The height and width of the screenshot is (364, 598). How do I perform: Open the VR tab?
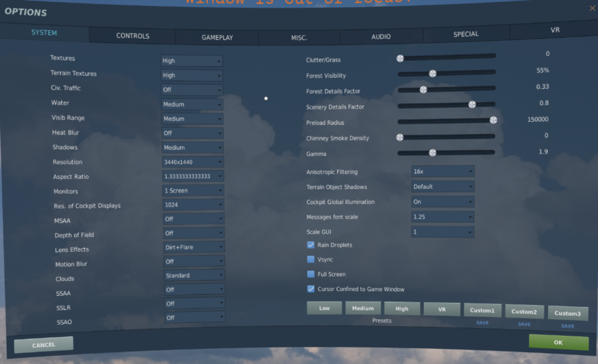click(x=555, y=30)
